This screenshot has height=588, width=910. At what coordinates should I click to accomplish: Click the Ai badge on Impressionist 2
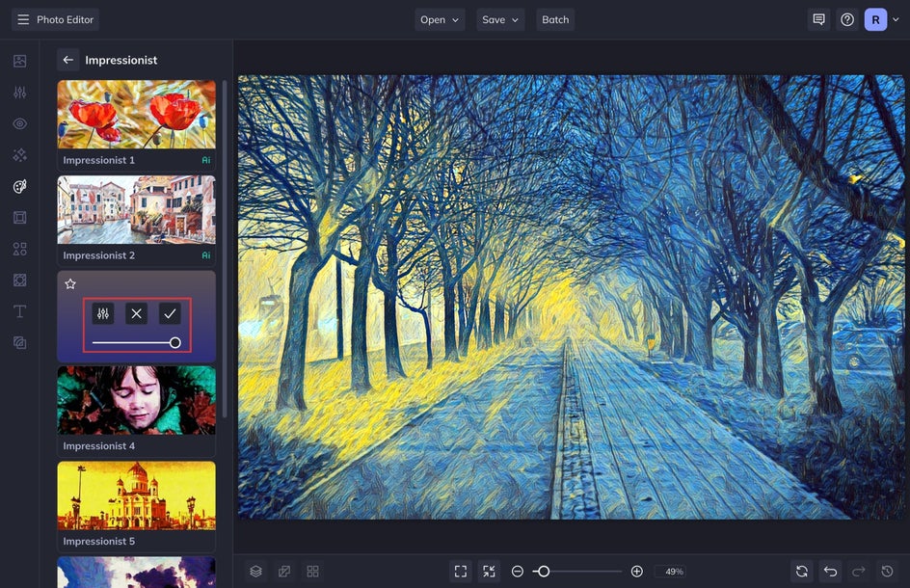(206, 255)
